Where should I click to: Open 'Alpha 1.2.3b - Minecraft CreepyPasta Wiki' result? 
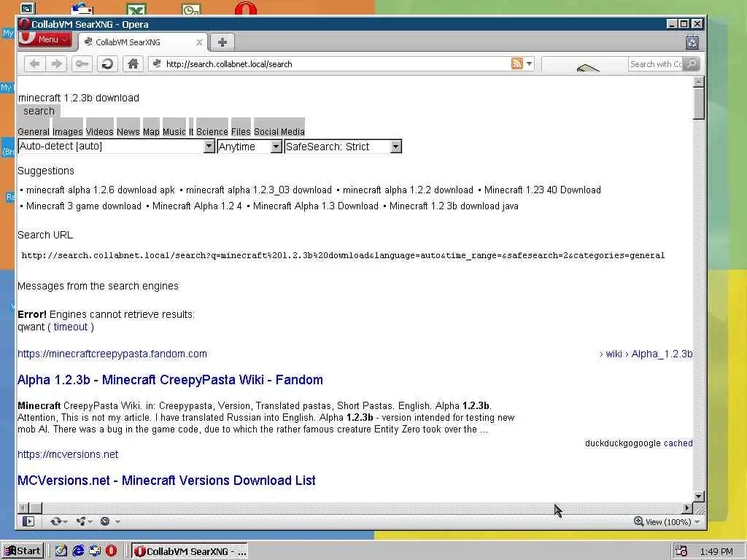coord(170,380)
